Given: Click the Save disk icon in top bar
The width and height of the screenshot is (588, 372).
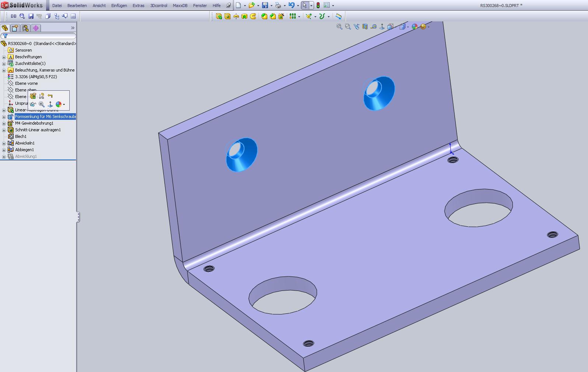Looking at the screenshot, I should (x=265, y=6).
